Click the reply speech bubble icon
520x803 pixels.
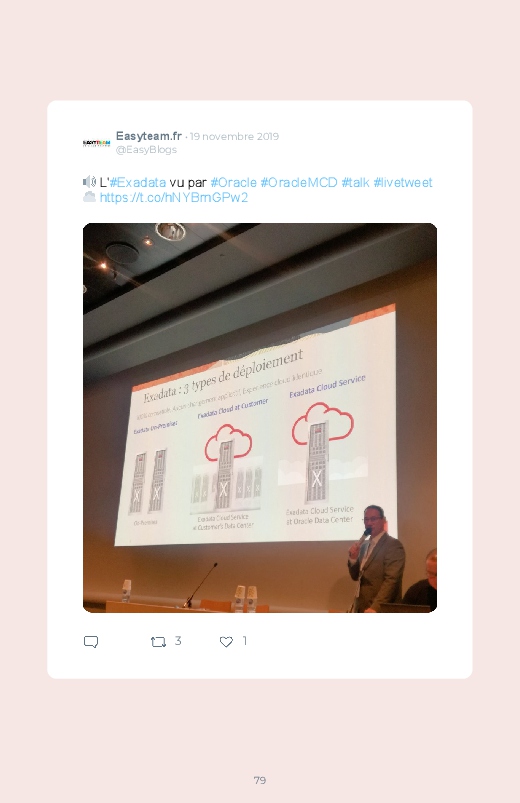pyautogui.click(x=91, y=642)
